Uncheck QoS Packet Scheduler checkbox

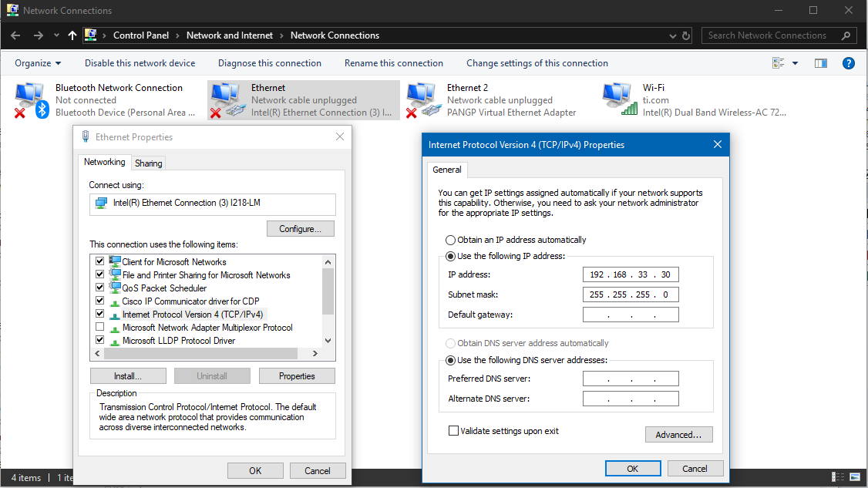coord(99,288)
